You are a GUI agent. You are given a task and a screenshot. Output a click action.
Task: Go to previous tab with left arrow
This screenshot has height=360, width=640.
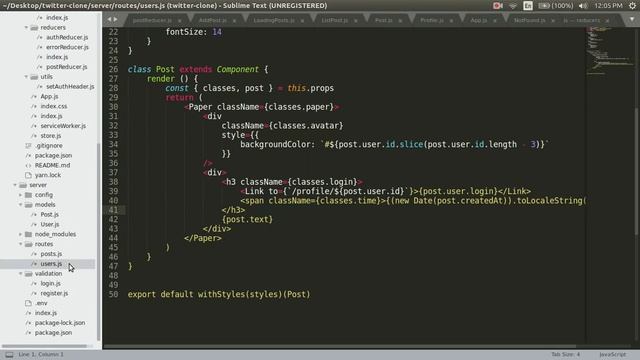[109, 19]
